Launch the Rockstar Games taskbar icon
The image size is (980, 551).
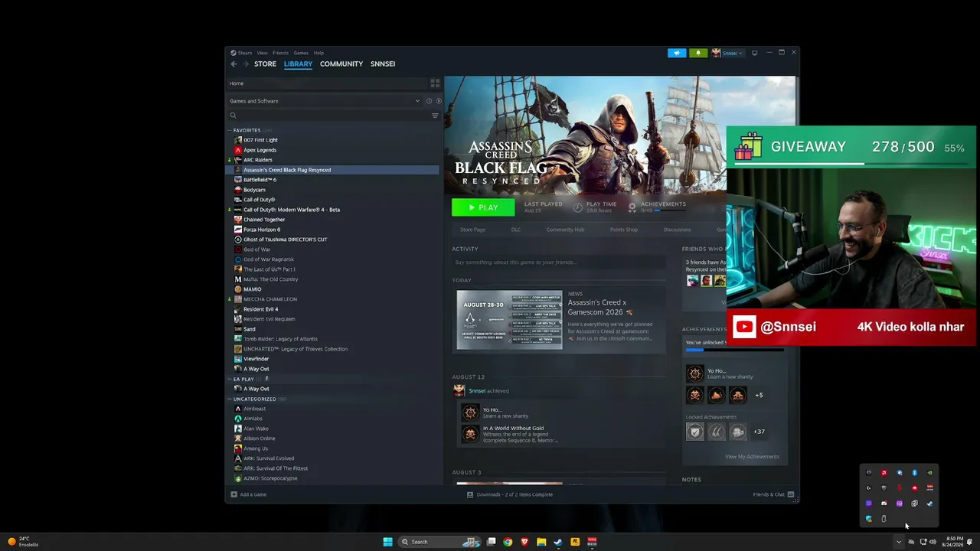click(575, 542)
